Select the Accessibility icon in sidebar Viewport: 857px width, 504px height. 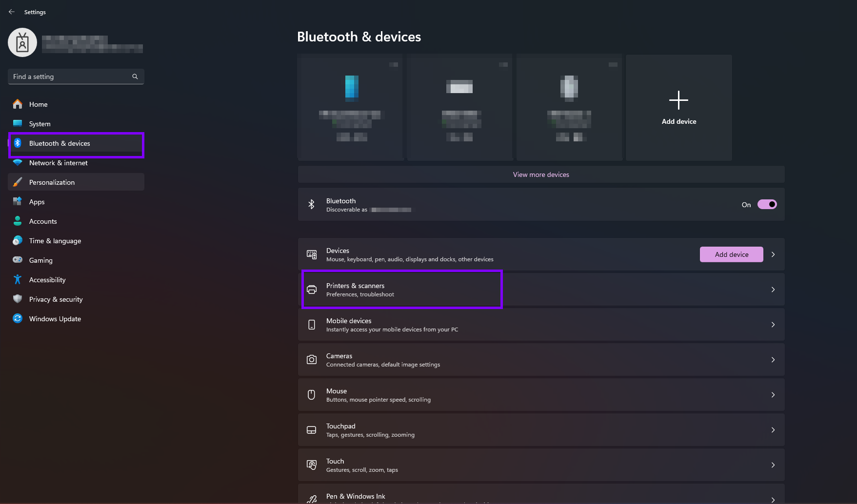click(x=17, y=279)
